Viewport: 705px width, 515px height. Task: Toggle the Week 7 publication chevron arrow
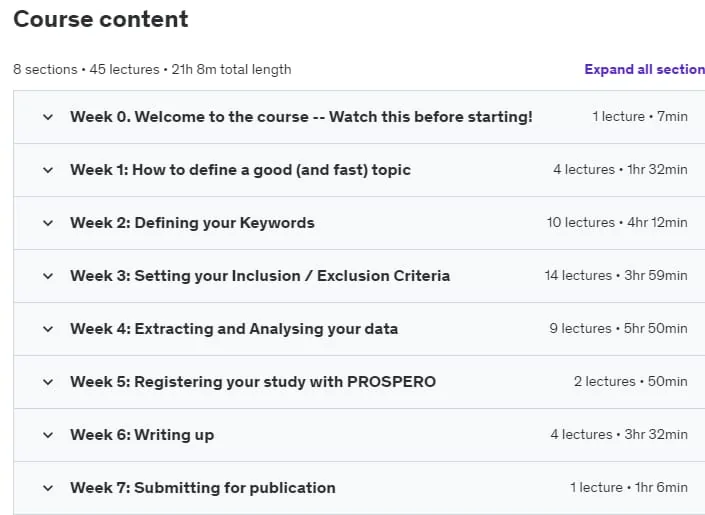[x=48, y=488]
